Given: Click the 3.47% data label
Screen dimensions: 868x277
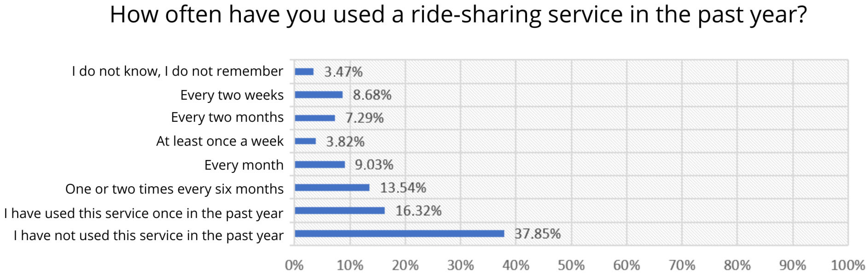Looking at the screenshot, I should click(343, 71).
